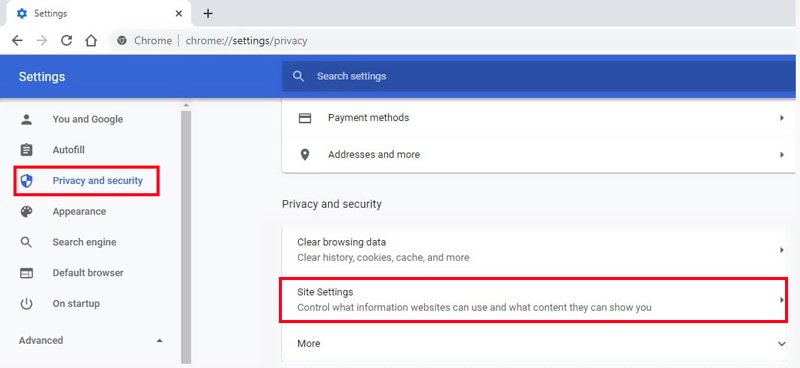Click the arrow at right of Payment methods

point(782,118)
